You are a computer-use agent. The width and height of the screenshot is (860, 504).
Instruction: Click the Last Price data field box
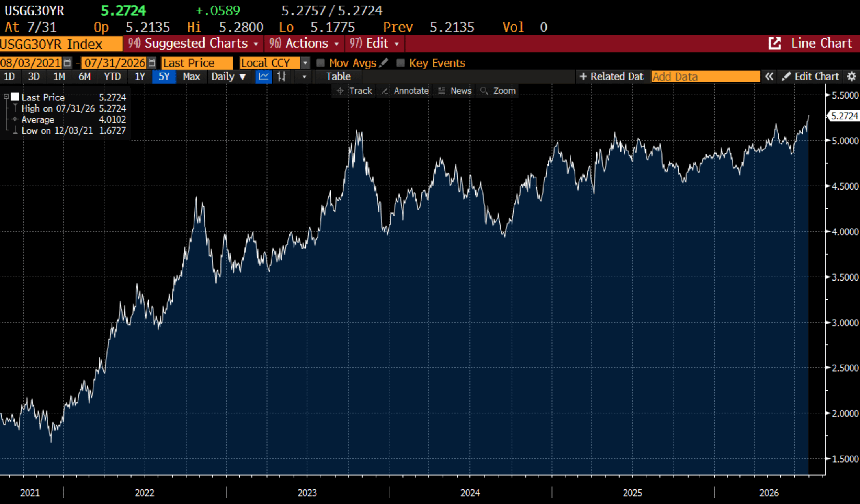coord(197,63)
